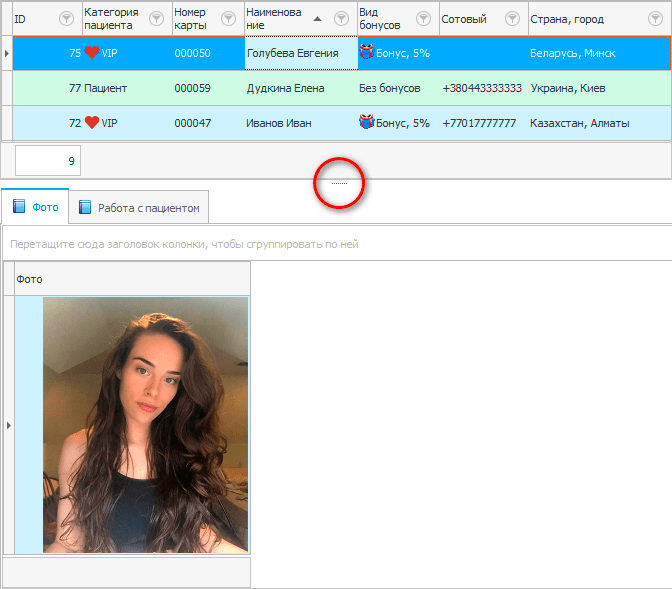Open filter for Вид бонусов column
This screenshot has width=672, height=589.
pyautogui.click(x=422, y=18)
